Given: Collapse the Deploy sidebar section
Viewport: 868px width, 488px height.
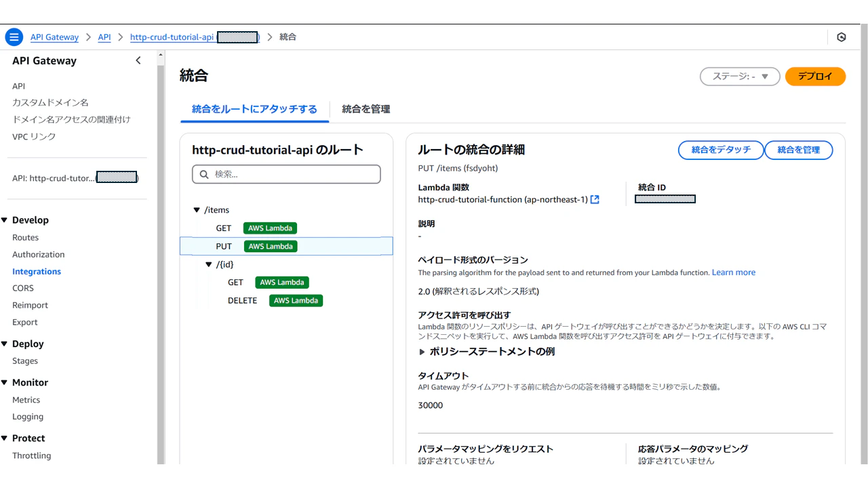Looking at the screenshot, I should (4, 344).
